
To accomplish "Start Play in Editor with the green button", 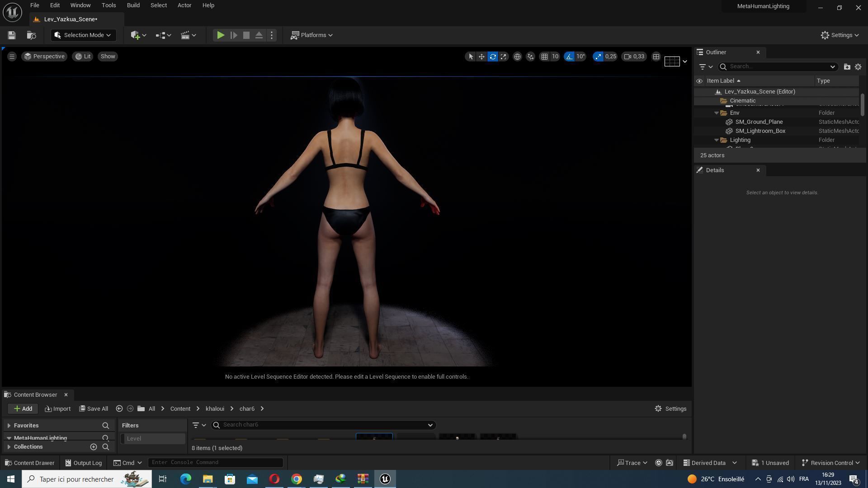I will pyautogui.click(x=221, y=35).
